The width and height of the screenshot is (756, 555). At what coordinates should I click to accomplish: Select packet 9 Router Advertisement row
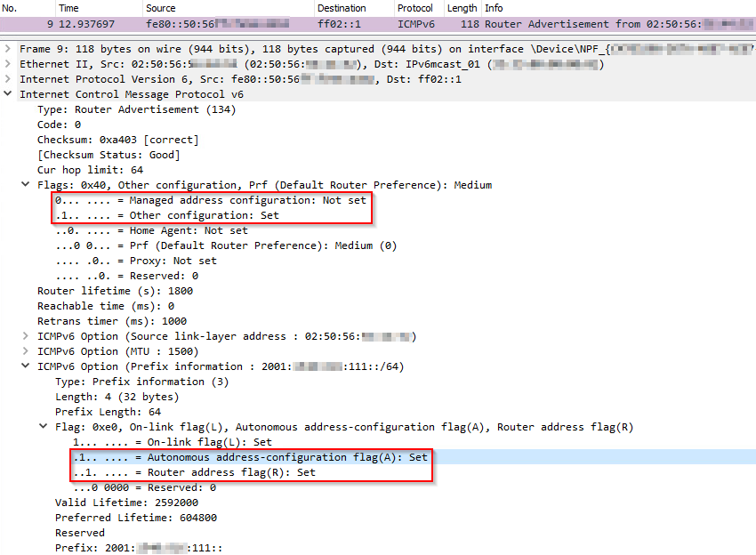pyautogui.click(x=356, y=24)
